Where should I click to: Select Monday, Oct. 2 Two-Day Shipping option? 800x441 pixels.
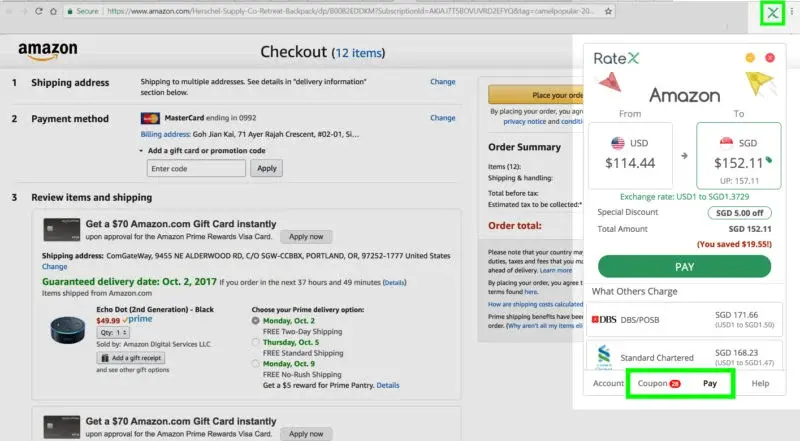tap(256, 321)
